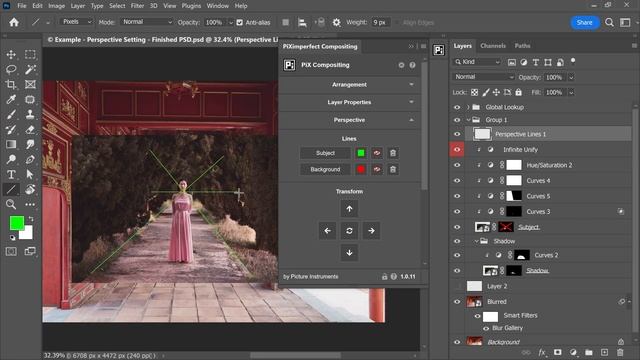Screen dimensions: 640x360
Task: Expand the Arrangement section
Action: 349,84
